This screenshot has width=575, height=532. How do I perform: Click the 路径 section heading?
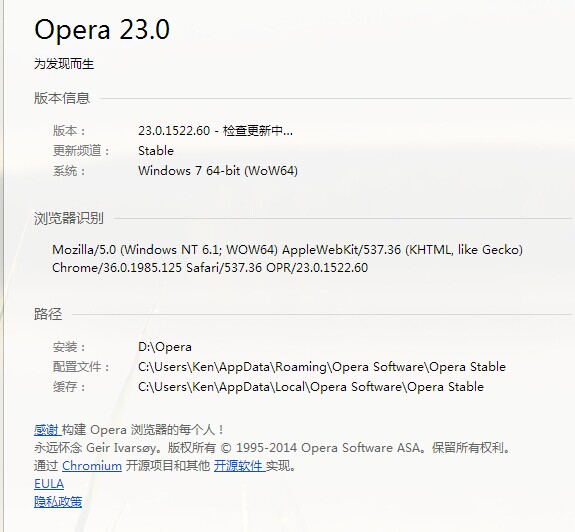(x=48, y=314)
